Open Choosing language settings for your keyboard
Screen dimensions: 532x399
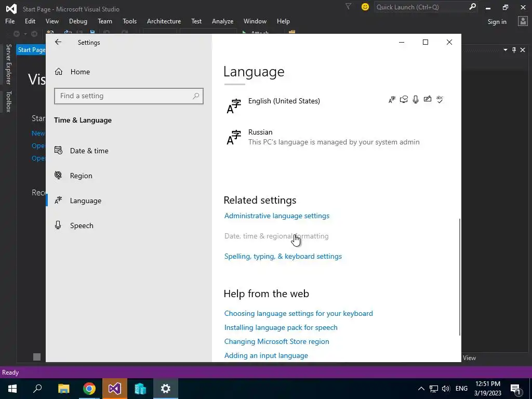coord(299,313)
